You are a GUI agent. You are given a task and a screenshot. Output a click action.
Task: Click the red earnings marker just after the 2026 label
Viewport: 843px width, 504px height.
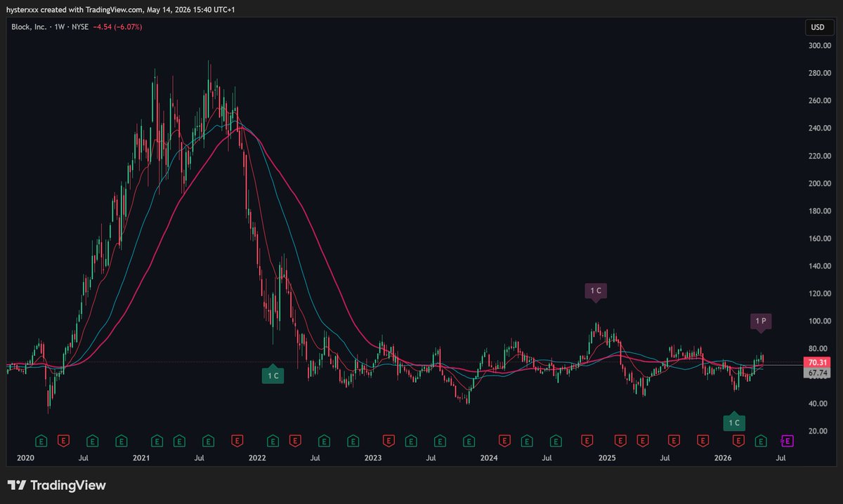tap(738, 441)
